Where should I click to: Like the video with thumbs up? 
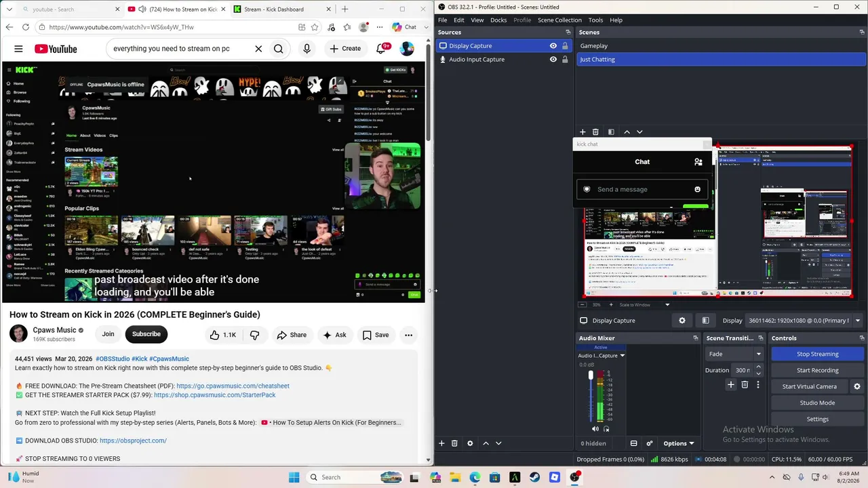(222, 335)
